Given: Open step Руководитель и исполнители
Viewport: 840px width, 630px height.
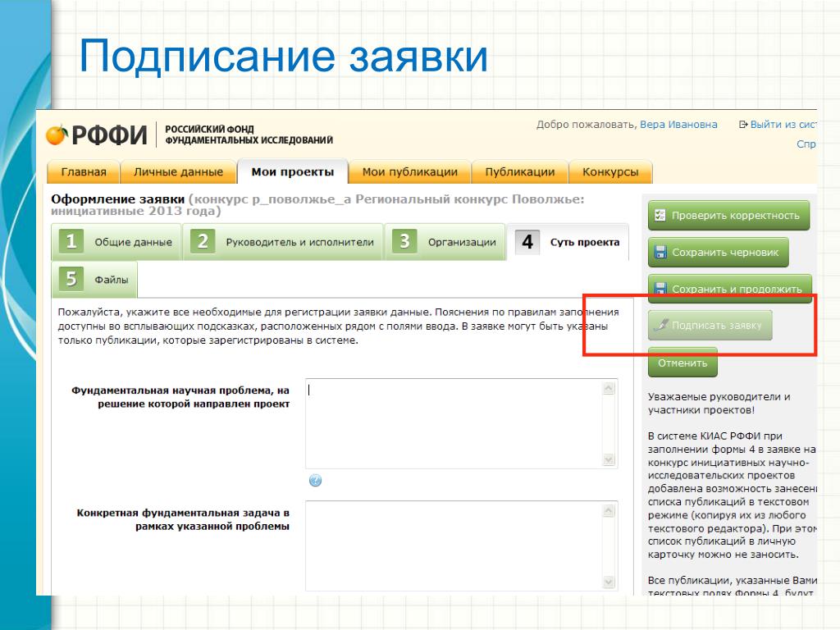Looking at the screenshot, I should 283,242.
